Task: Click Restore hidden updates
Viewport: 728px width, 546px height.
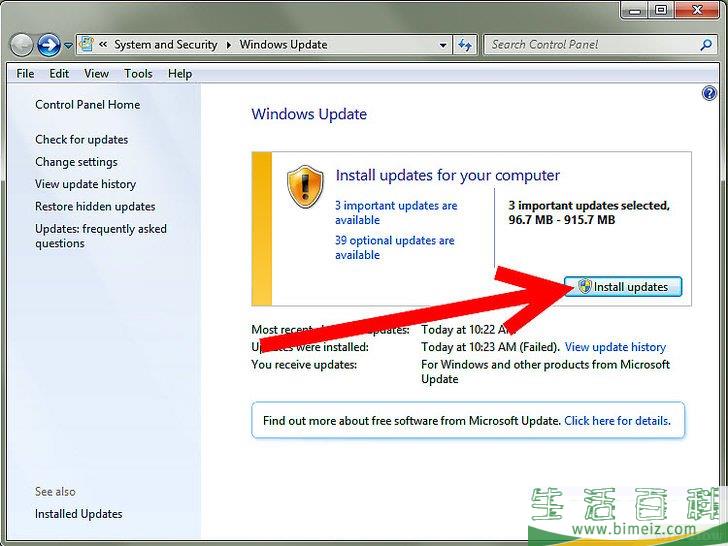Action: pyautogui.click(x=95, y=207)
